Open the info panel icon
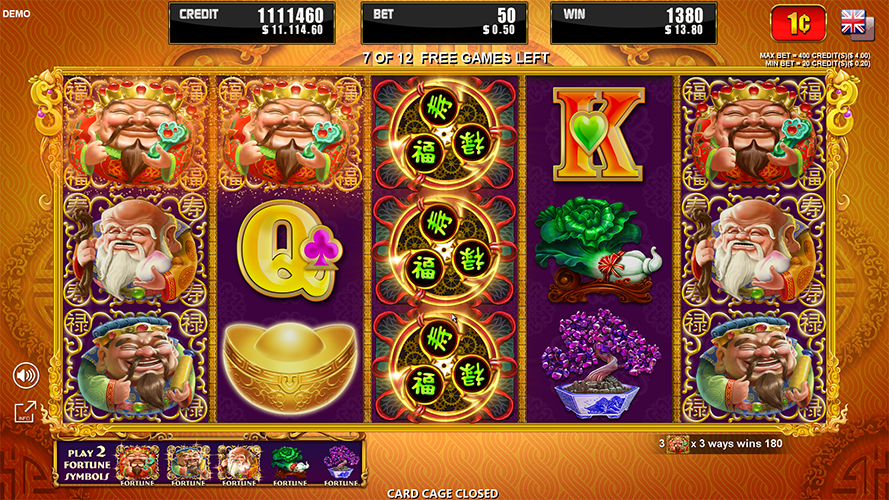The image size is (889, 500). tap(26, 412)
